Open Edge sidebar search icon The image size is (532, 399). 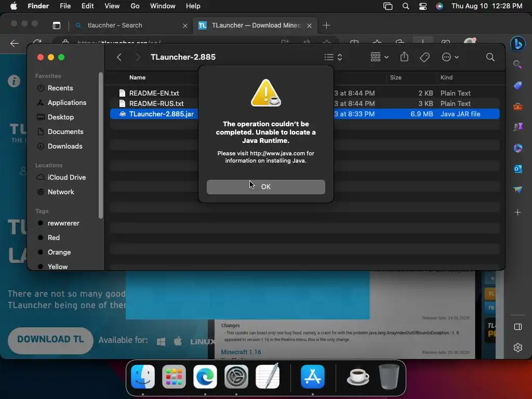tap(517, 64)
